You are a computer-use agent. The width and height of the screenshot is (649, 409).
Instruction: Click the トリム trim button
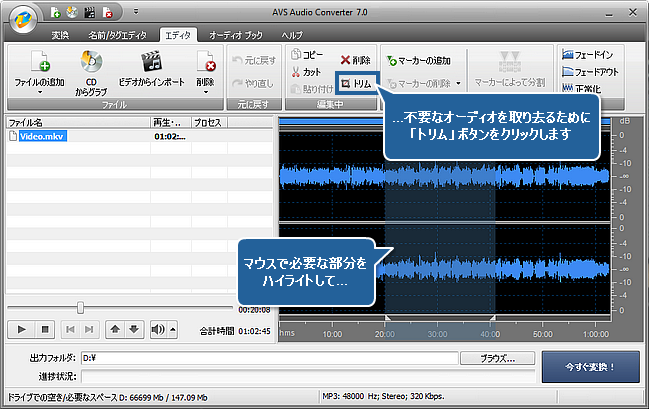click(x=357, y=84)
